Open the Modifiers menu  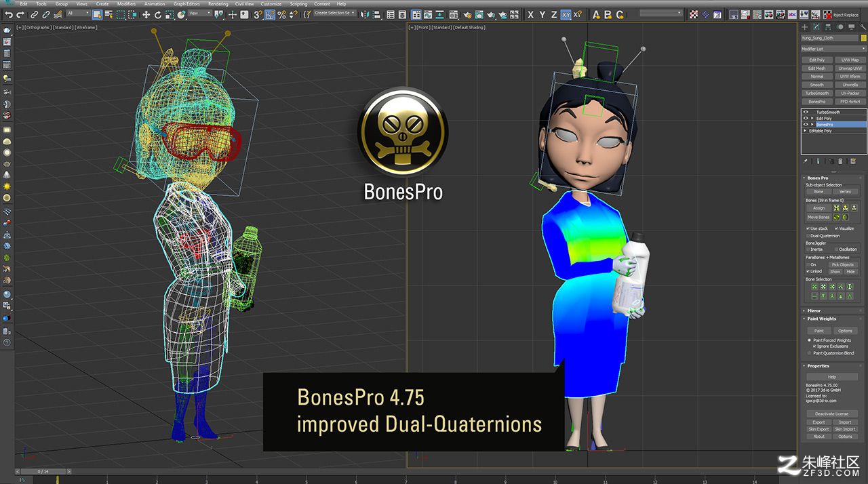[126, 4]
